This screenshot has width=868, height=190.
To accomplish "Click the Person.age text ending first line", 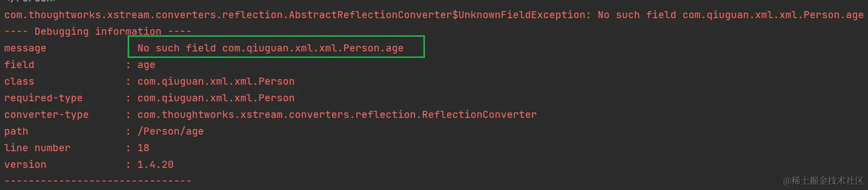I will [x=833, y=15].
